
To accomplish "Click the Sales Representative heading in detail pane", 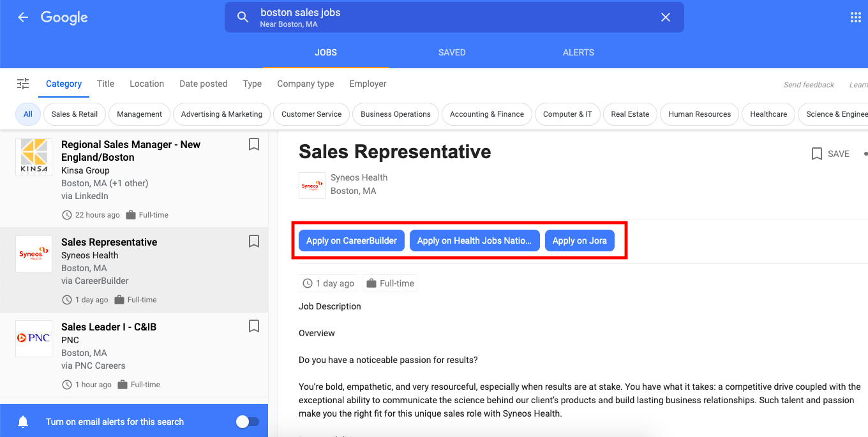I will [x=395, y=152].
